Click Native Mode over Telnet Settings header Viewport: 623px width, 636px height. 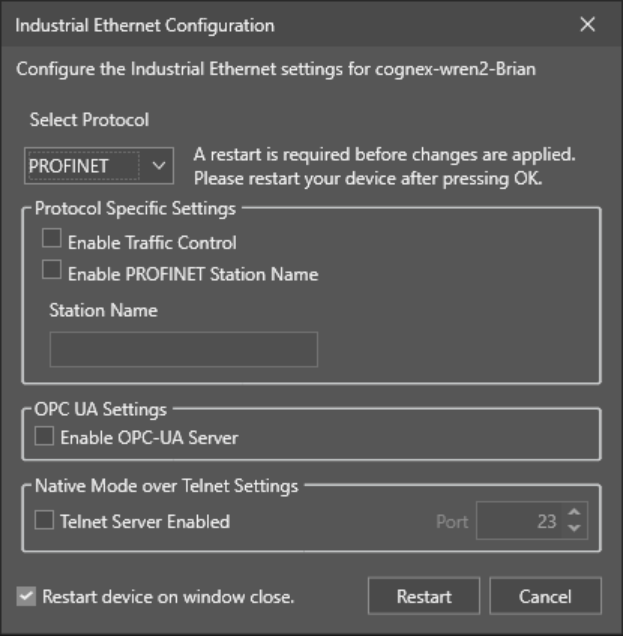click(x=166, y=487)
